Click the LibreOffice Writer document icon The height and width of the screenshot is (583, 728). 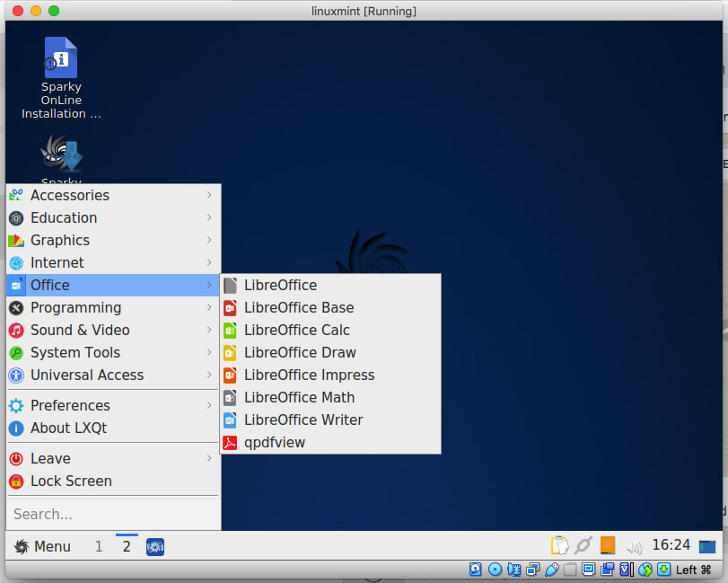(x=230, y=420)
